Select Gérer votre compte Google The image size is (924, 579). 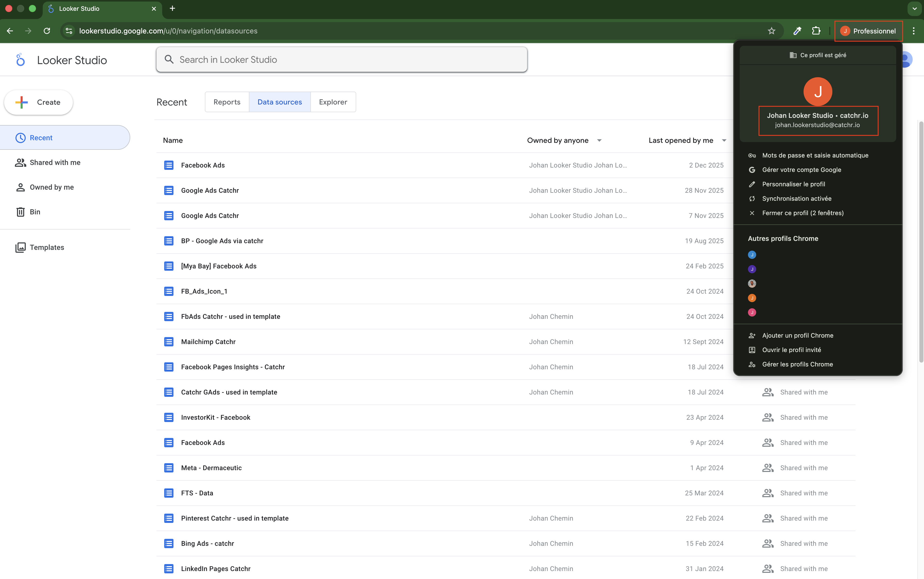tap(801, 170)
